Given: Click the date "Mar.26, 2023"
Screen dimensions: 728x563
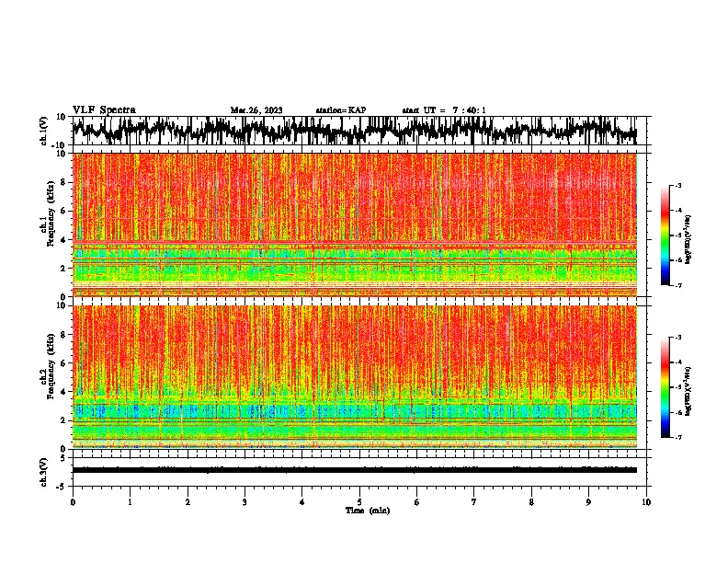Looking at the screenshot, I should [256, 110].
